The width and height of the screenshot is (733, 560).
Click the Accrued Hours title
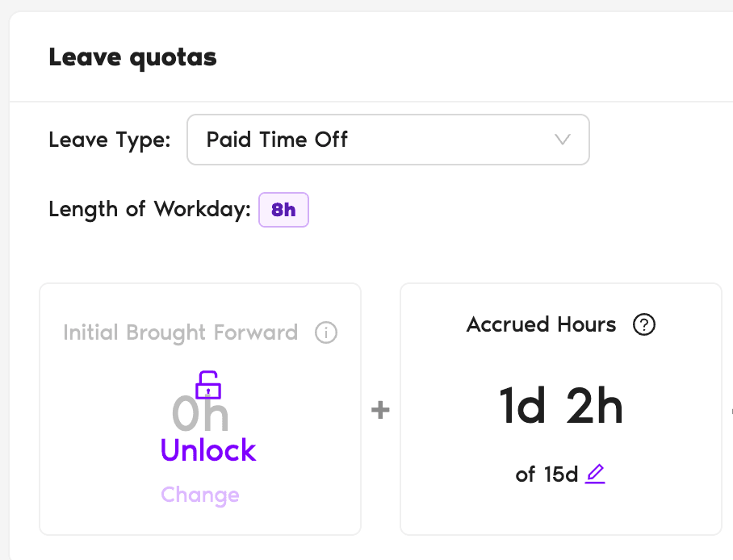[x=541, y=325]
